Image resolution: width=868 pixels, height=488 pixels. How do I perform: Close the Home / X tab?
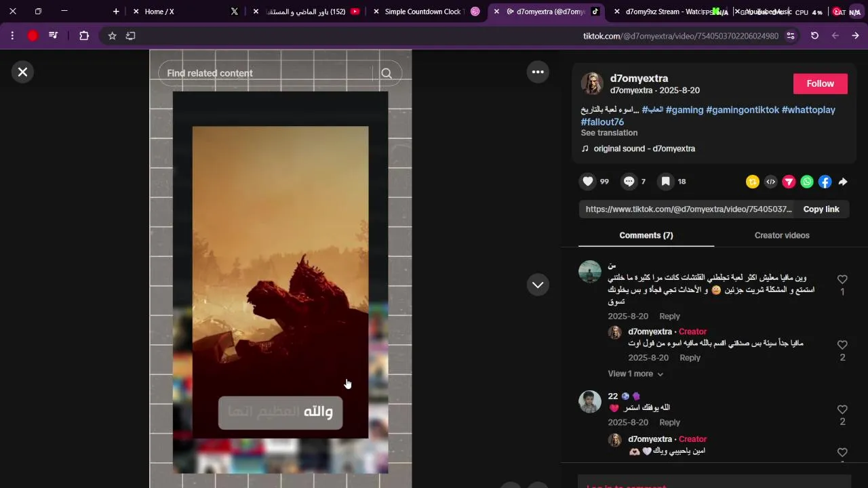[136, 12]
